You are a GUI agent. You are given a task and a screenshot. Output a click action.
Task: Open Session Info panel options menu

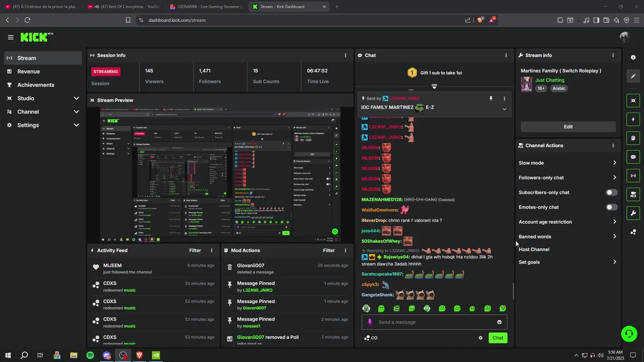coord(345,55)
